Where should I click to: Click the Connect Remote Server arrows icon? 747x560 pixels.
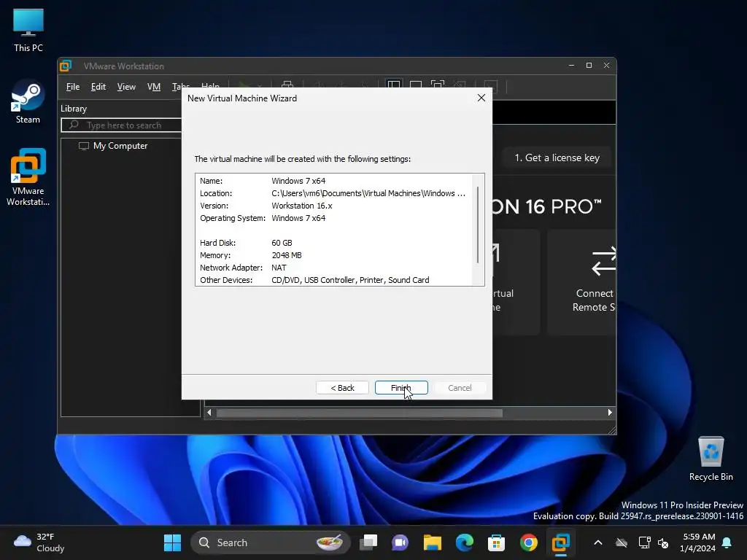603,261
